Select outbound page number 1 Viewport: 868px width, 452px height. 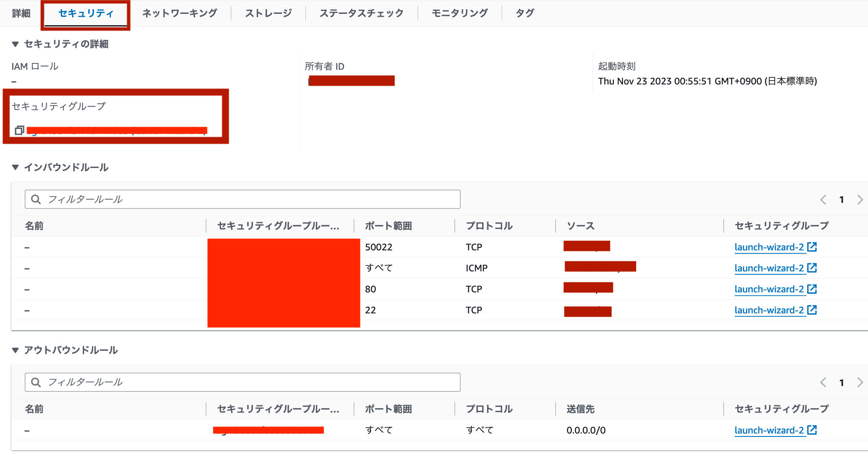click(842, 383)
